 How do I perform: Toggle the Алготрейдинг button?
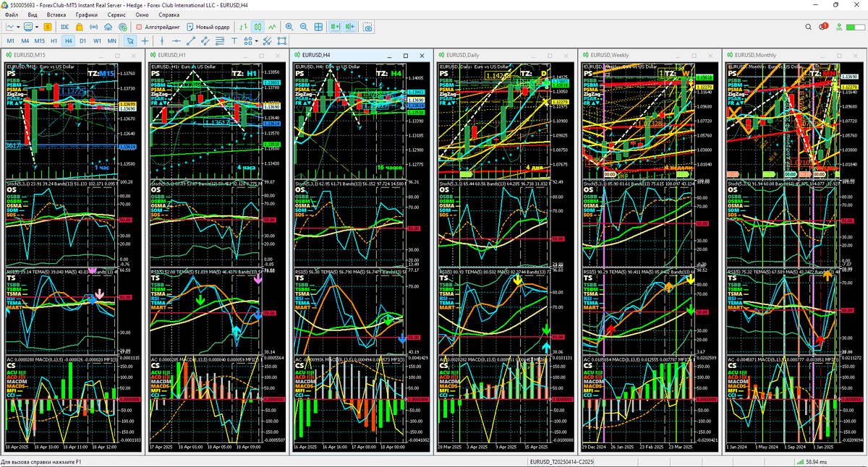click(x=158, y=27)
